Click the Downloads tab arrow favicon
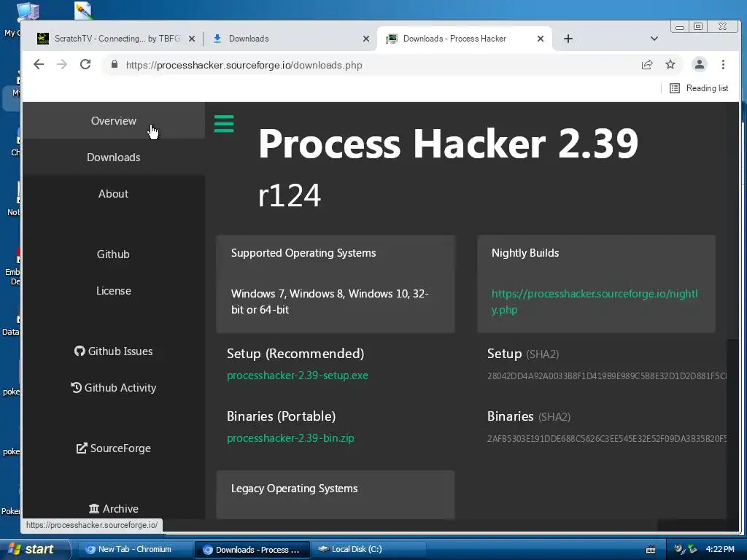Image resolution: width=747 pixels, height=560 pixels. 217,39
